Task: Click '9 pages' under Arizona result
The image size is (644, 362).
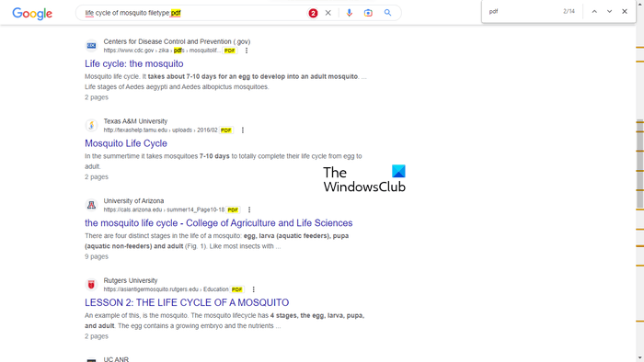Action: pyautogui.click(x=97, y=256)
